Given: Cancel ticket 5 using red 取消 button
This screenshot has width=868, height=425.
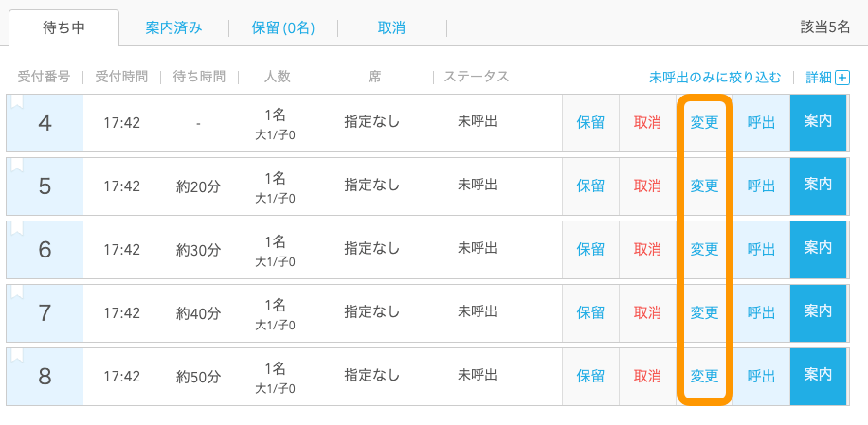Looking at the screenshot, I should click(647, 186).
